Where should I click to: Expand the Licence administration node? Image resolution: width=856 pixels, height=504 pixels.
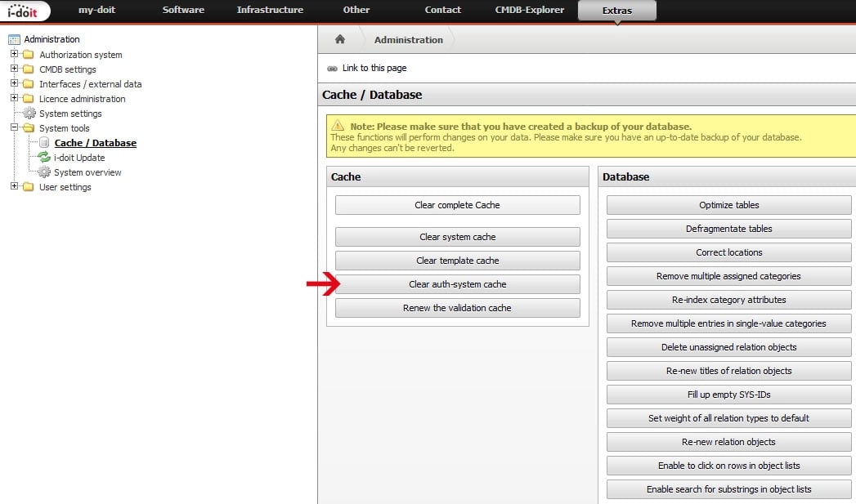[x=14, y=98]
